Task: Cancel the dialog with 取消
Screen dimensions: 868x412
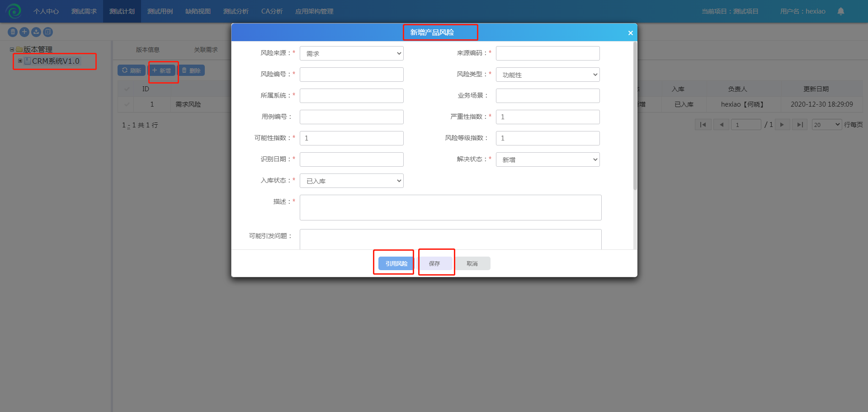Action: tap(472, 263)
